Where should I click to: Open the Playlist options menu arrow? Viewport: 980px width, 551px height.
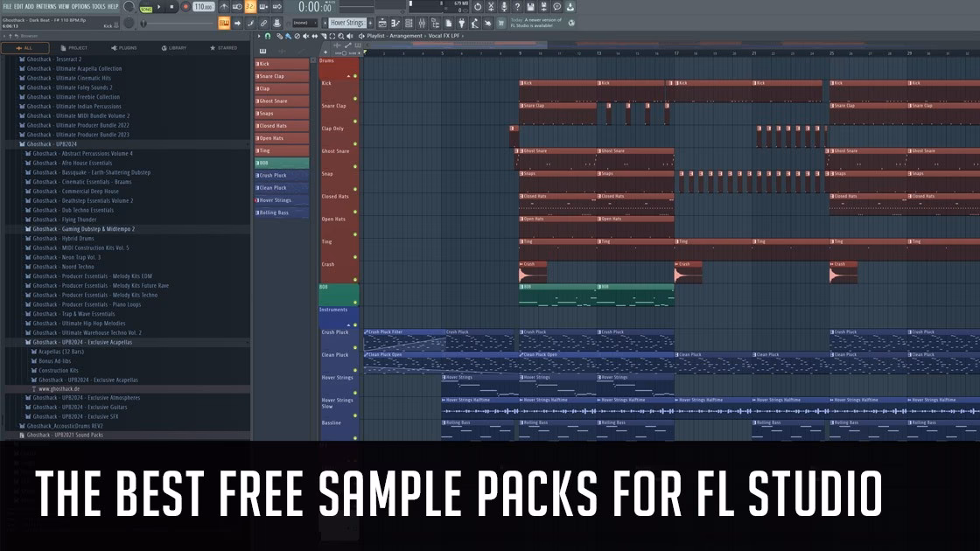point(259,36)
